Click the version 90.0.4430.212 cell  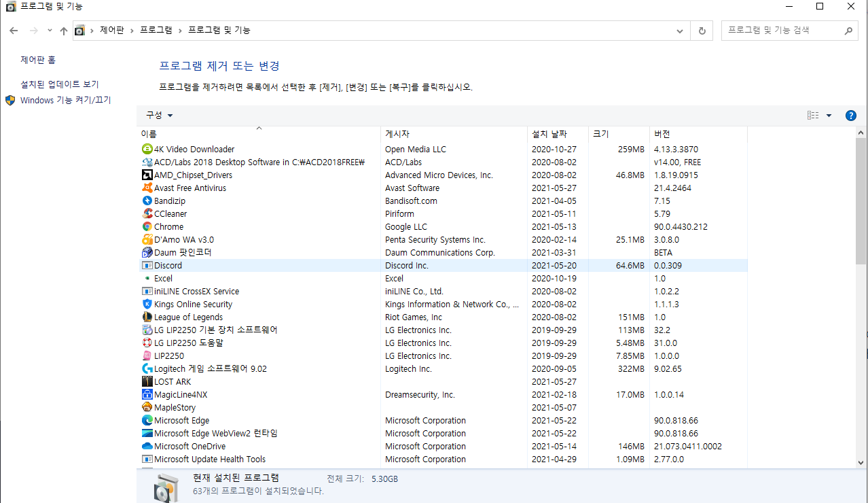681,226
